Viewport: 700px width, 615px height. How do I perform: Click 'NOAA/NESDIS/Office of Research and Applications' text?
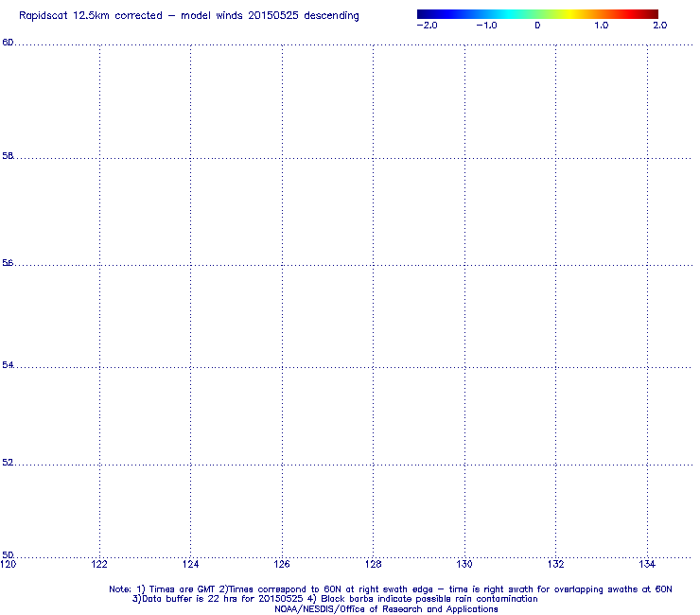[x=386, y=609]
